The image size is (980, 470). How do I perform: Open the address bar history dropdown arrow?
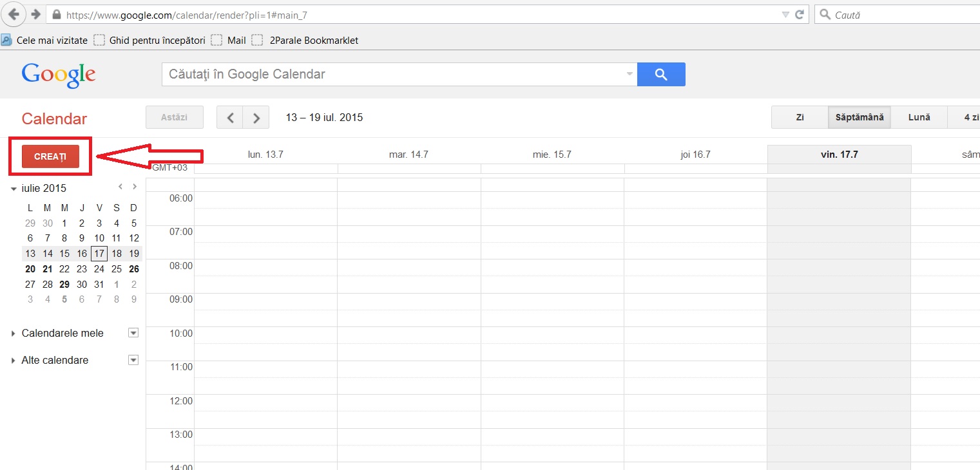pos(785,14)
